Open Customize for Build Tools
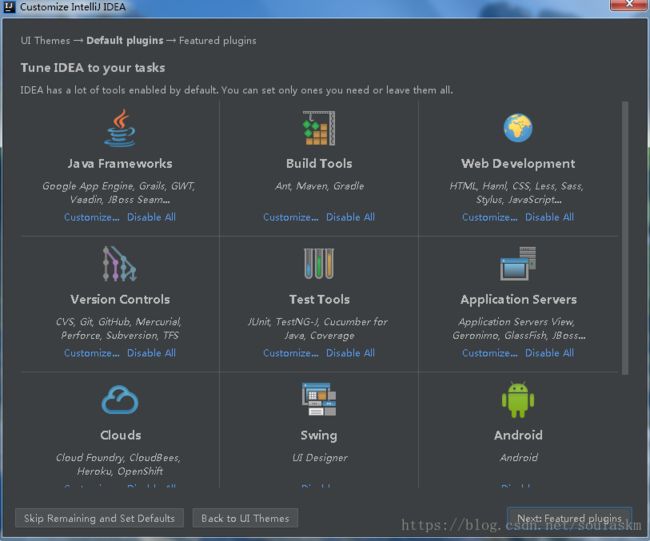Viewport: 650px width, 541px height. click(291, 217)
